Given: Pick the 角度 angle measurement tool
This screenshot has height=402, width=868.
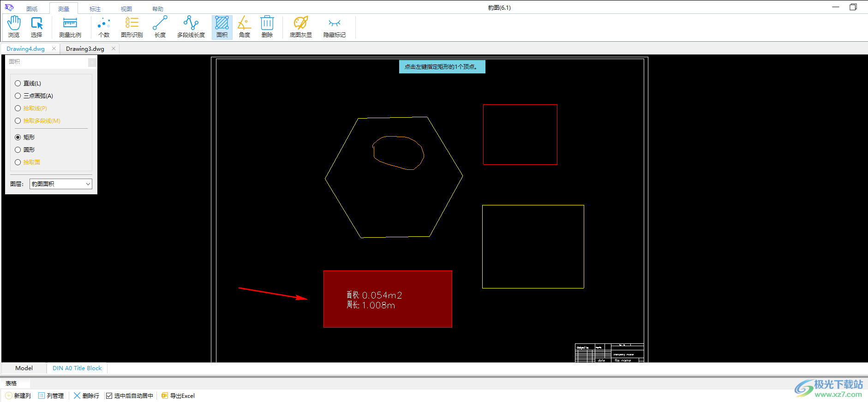Looking at the screenshot, I should pyautogui.click(x=245, y=27).
